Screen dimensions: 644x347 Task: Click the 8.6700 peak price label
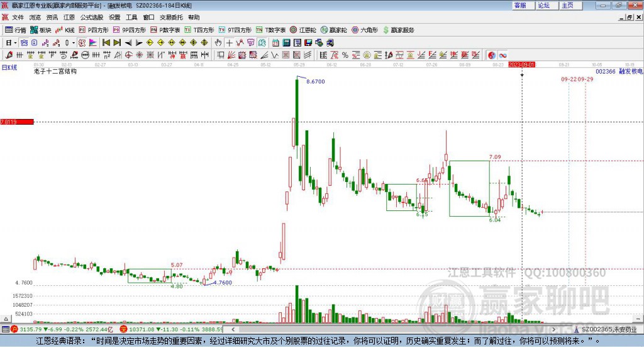pyautogui.click(x=316, y=81)
